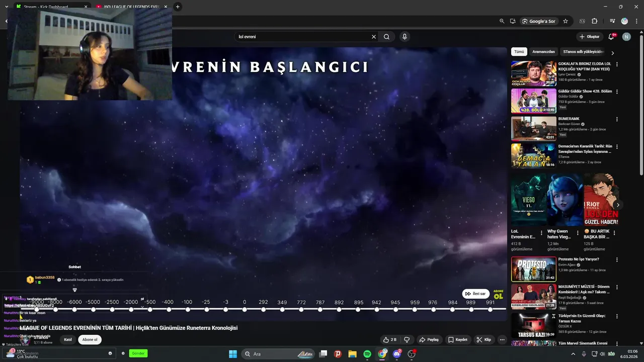Share video with Paylaş button
Viewport: 644px width, 362px height.
(x=429, y=339)
